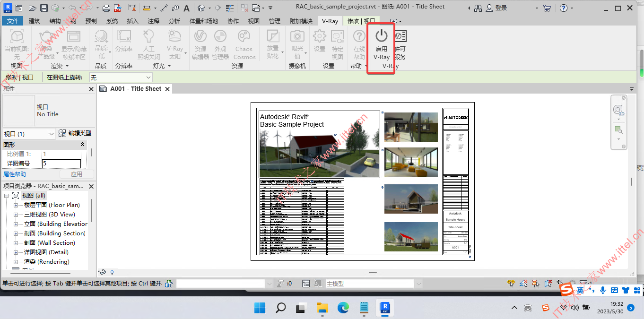This screenshot has height=319, width=644.
Task: Select the Aligned Dimension tool
Action: click(164, 8)
